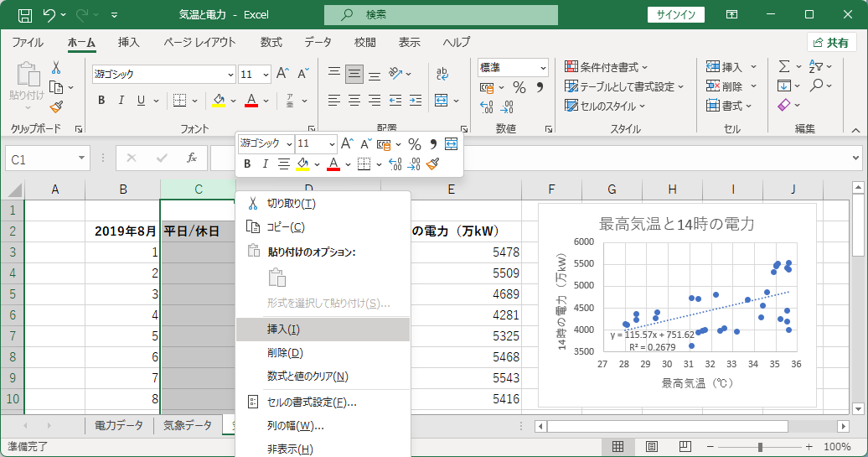Copy selection using ribbon copy icon
This screenshot has width=868, height=457.
[x=56, y=87]
